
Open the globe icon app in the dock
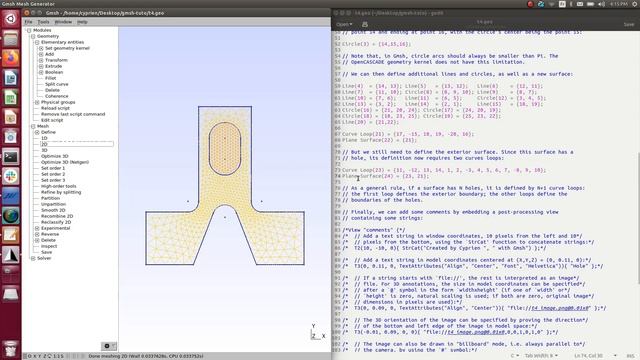[11, 216]
